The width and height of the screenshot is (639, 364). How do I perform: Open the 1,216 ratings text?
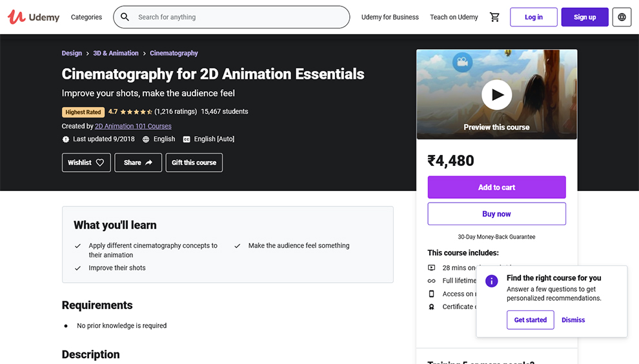click(x=176, y=112)
